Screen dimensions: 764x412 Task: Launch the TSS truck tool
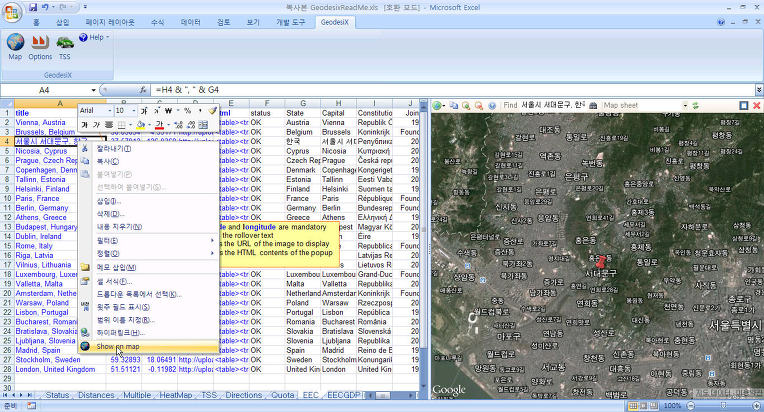pos(65,47)
